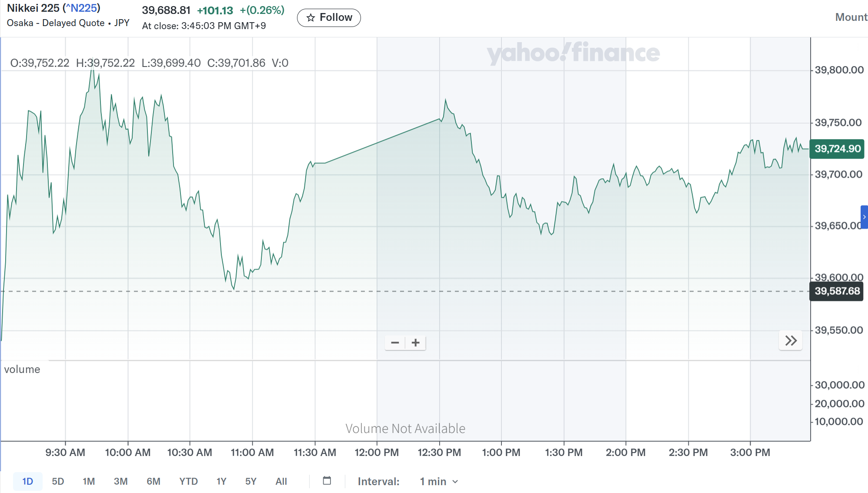This screenshot has width=868, height=493.
Task: Click the O:39,752.22 open value
Action: click(40, 63)
